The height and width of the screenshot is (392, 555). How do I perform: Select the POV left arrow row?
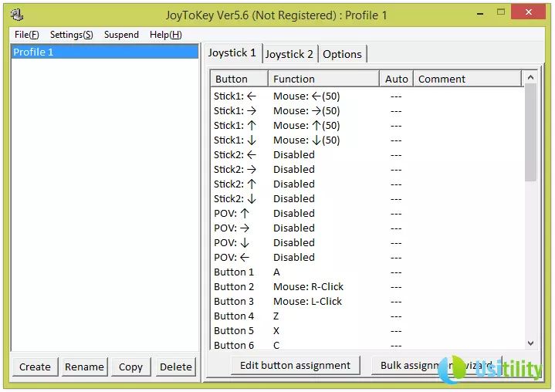367,258
